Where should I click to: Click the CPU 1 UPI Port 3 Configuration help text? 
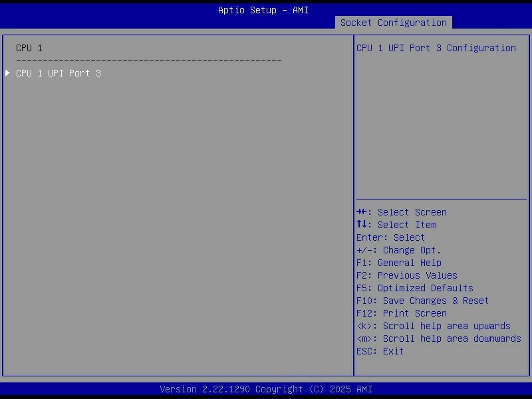[x=436, y=48]
